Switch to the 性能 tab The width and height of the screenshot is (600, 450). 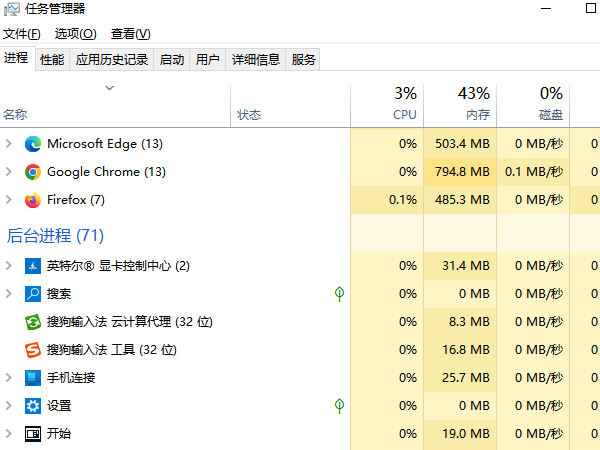(x=52, y=60)
